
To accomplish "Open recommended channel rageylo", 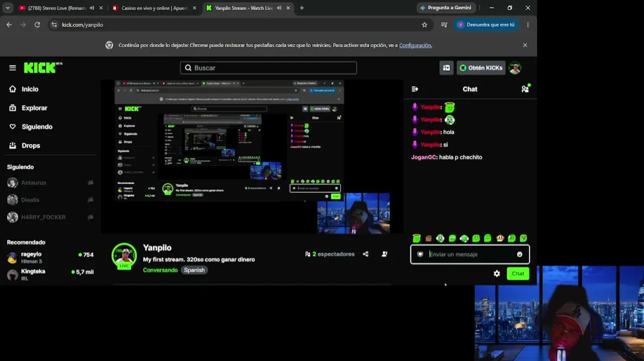I will pos(50,258).
